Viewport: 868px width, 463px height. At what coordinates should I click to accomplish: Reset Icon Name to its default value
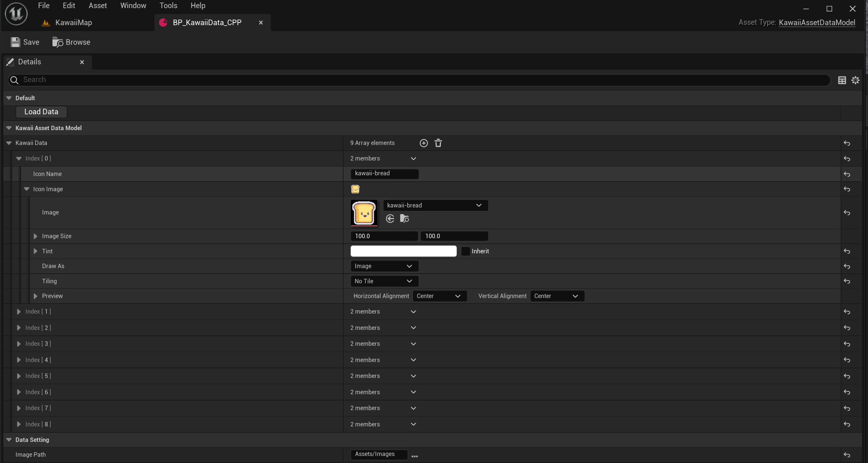pyautogui.click(x=847, y=174)
